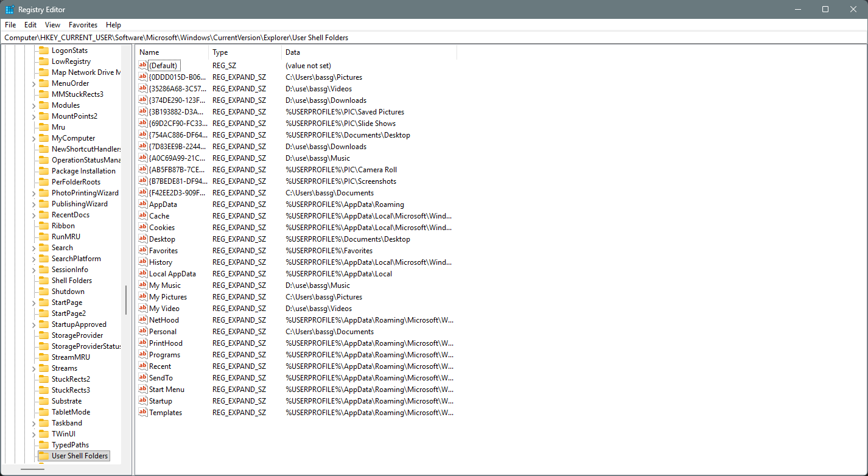Select the PerFolderRoots folder icon
Image resolution: width=868 pixels, height=476 pixels.
pyautogui.click(x=44, y=182)
